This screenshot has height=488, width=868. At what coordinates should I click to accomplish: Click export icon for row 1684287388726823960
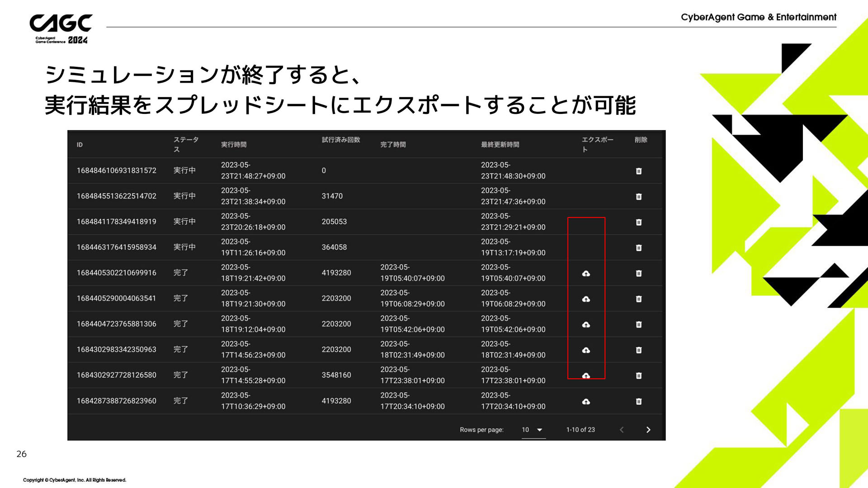tap(586, 401)
